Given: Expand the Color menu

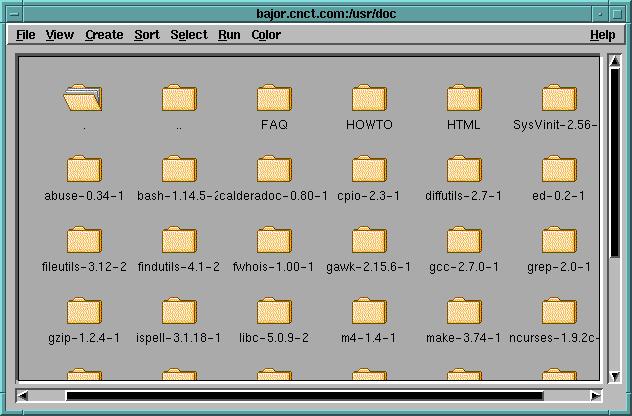Looking at the screenshot, I should click(x=266, y=35).
